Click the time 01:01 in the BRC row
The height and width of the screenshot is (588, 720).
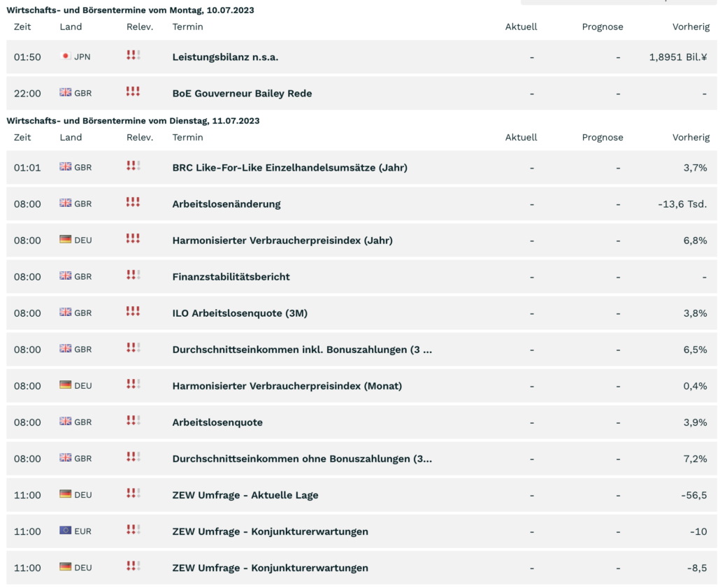coord(27,168)
